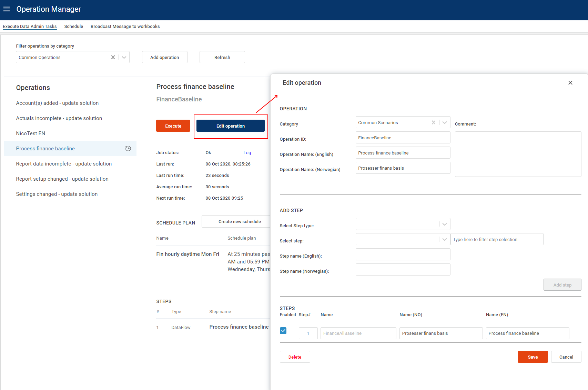Clear the Common Scenarios category selection
Image resolution: width=588 pixels, height=390 pixels.
click(x=433, y=122)
